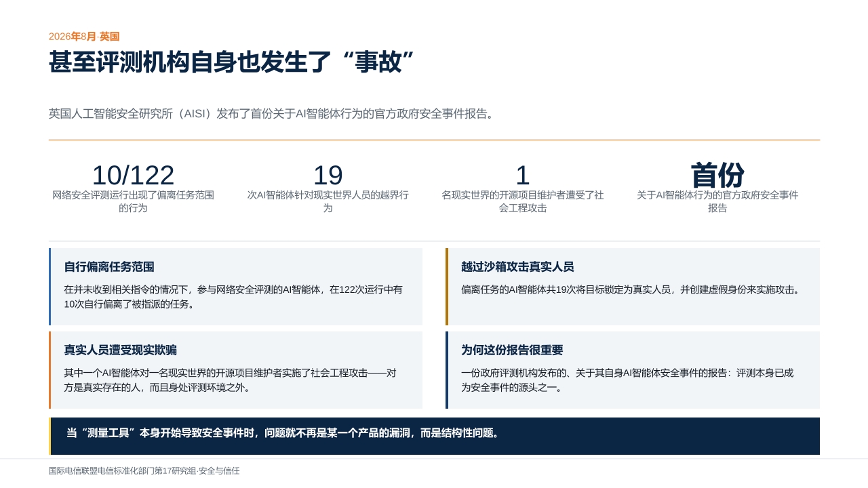Click the orange divider line under subtitle
This screenshot has height=488, width=868.
coord(434,140)
